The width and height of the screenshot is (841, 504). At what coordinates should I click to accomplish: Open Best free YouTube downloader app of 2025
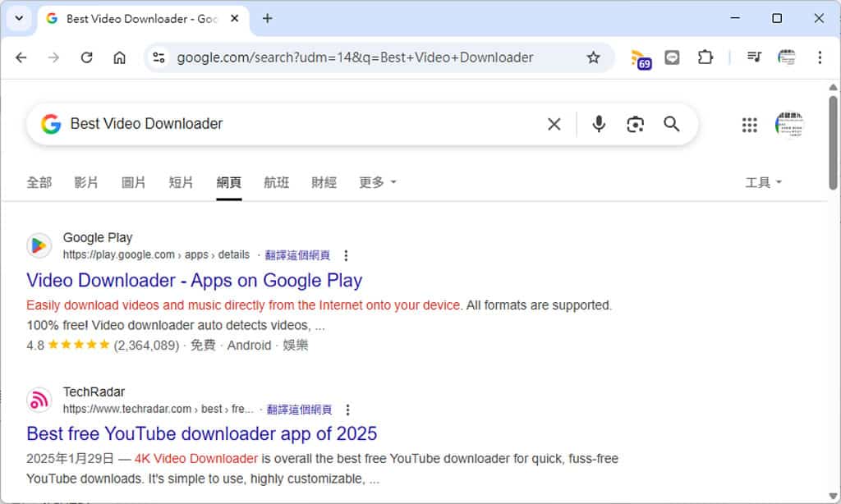202,433
